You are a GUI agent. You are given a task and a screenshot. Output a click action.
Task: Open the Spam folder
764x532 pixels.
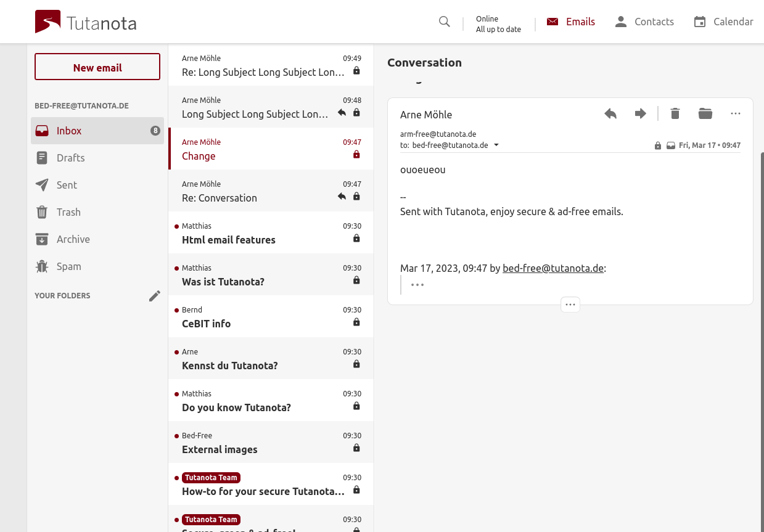(x=68, y=266)
